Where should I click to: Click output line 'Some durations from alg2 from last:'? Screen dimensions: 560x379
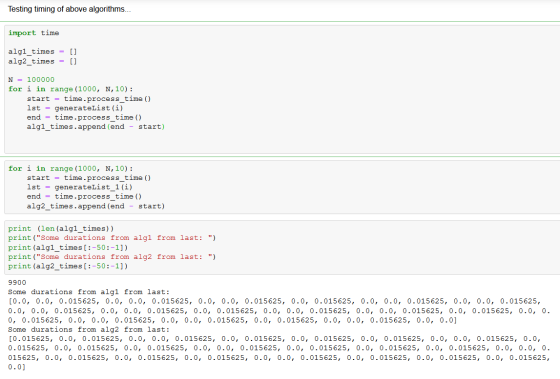89,329
